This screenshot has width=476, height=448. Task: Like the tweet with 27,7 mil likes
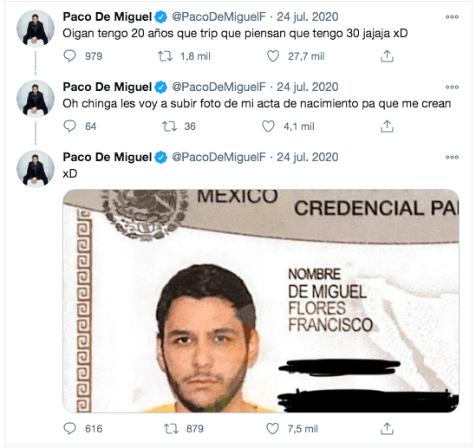point(272,56)
